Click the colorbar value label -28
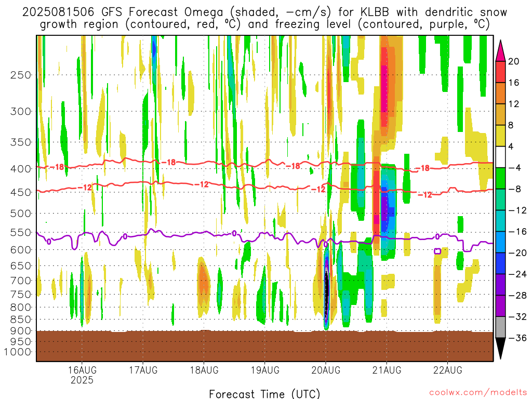532x399 pixels. click(x=517, y=296)
